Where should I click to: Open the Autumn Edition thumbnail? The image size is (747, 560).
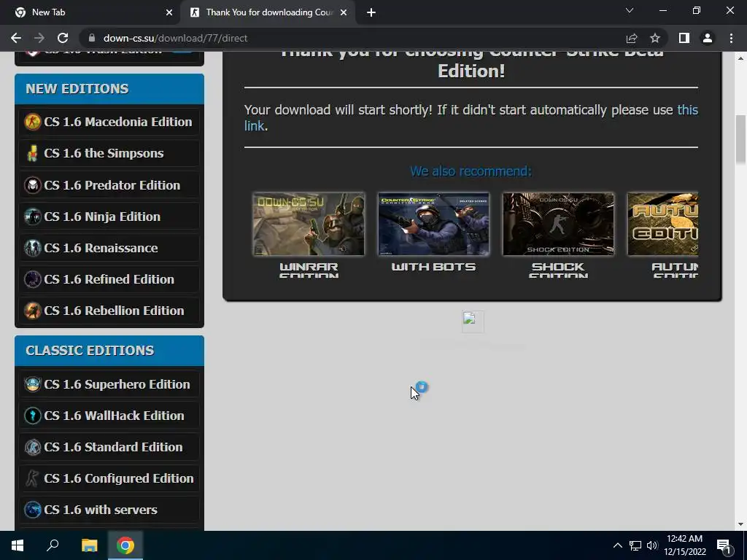(663, 224)
